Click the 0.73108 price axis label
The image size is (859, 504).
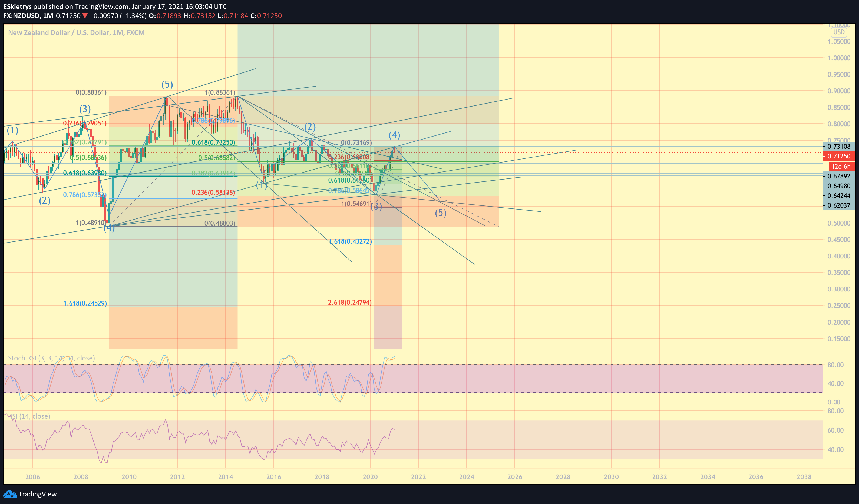pyautogui.click(x=839, y=147)
